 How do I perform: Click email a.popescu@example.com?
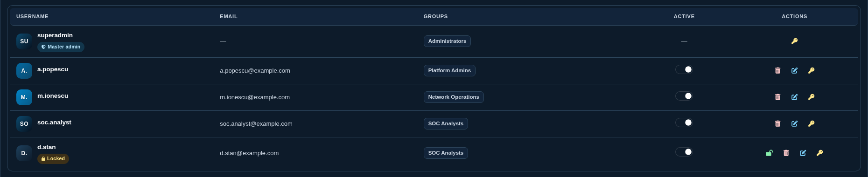click(x=255, y=71)
